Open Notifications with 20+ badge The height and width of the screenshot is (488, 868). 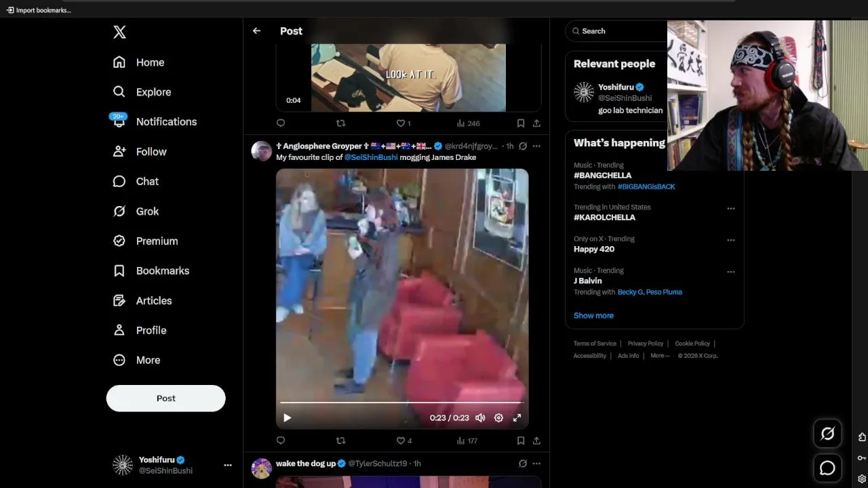pos(154,122)
